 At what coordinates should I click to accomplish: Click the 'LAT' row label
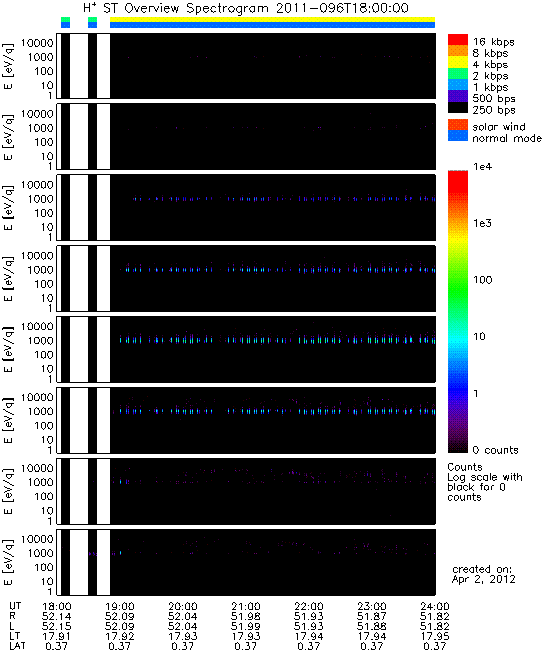[x=17, y=646]
